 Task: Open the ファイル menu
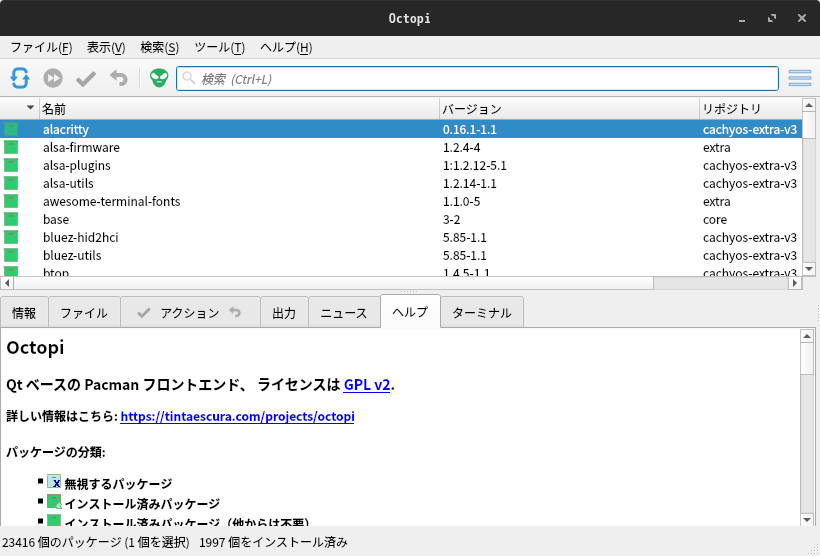tap(41, 48)
